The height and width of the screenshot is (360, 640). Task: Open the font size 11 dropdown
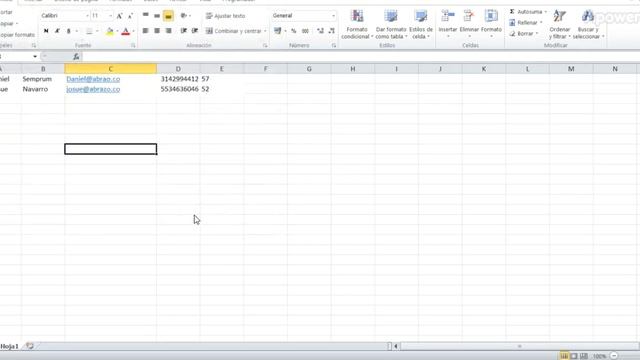click(x=111, y=16)
